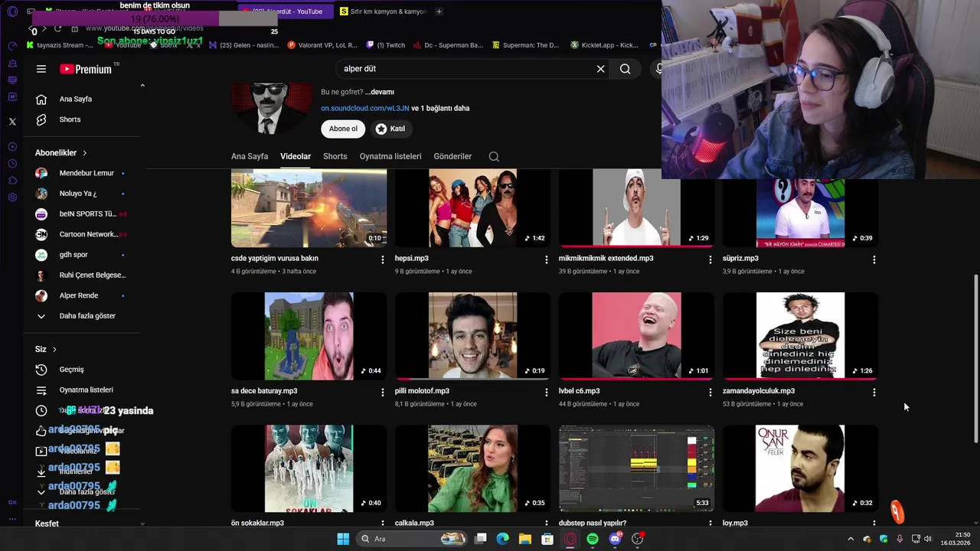The width and height of the screenshot is (980, 551).
Task: Open Discord from the taskbar
Action: [615, 539]
